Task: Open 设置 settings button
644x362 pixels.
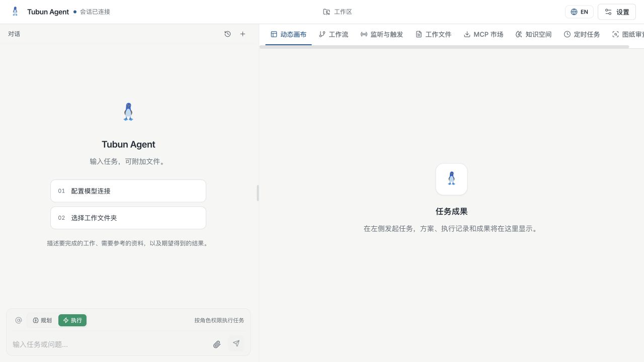Action: [x=617, y=12]
